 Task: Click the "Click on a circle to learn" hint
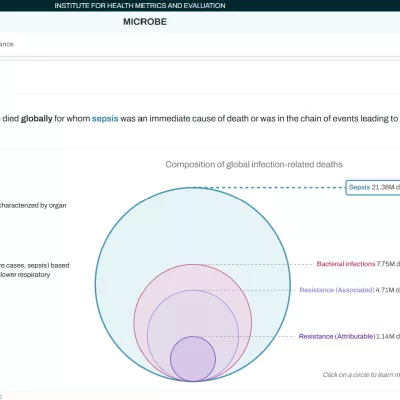click(361, 375)
